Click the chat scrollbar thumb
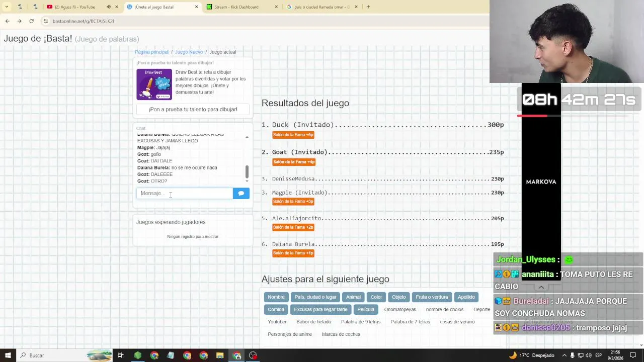This screenshot has height=362, width=644. (247, 171)
